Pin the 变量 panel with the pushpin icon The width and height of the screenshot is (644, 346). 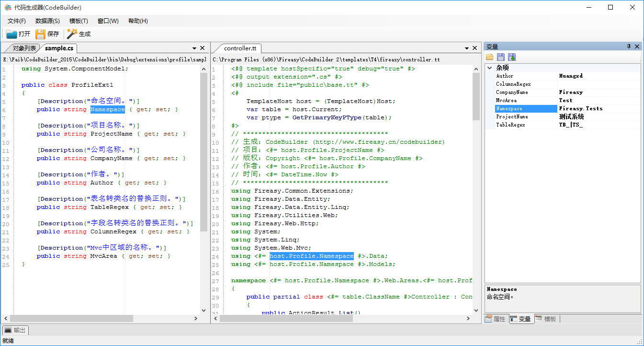(x=629, y=46)
